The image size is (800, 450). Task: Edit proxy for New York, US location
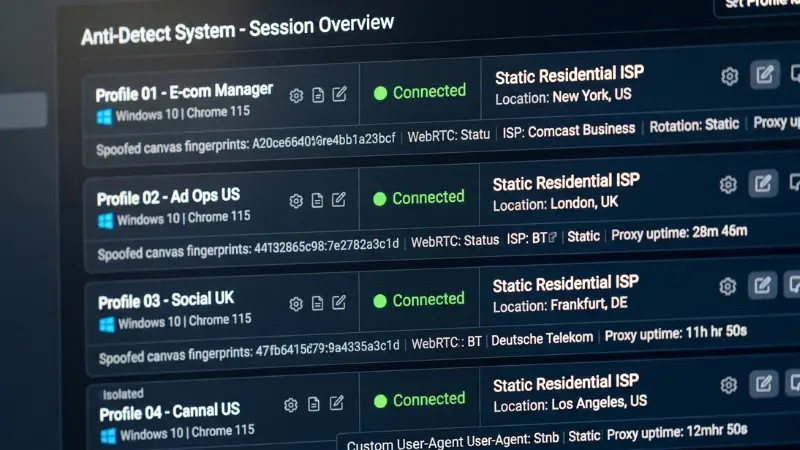764,74
